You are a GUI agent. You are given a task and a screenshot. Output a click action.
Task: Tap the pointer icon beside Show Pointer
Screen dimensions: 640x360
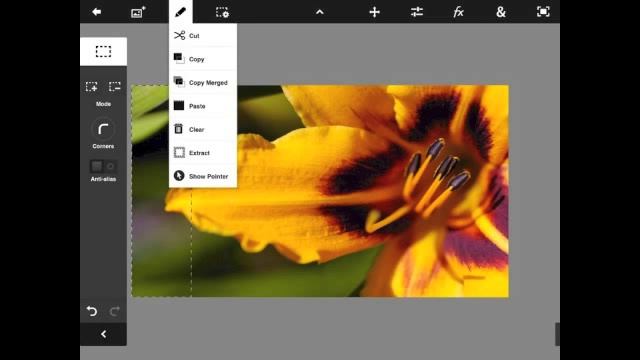point(179,176)
